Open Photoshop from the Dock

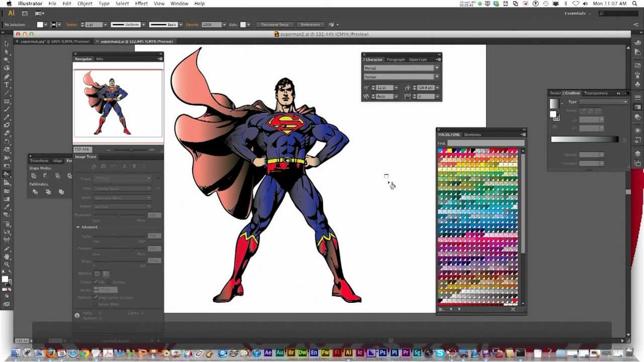[x=382, y=353]
